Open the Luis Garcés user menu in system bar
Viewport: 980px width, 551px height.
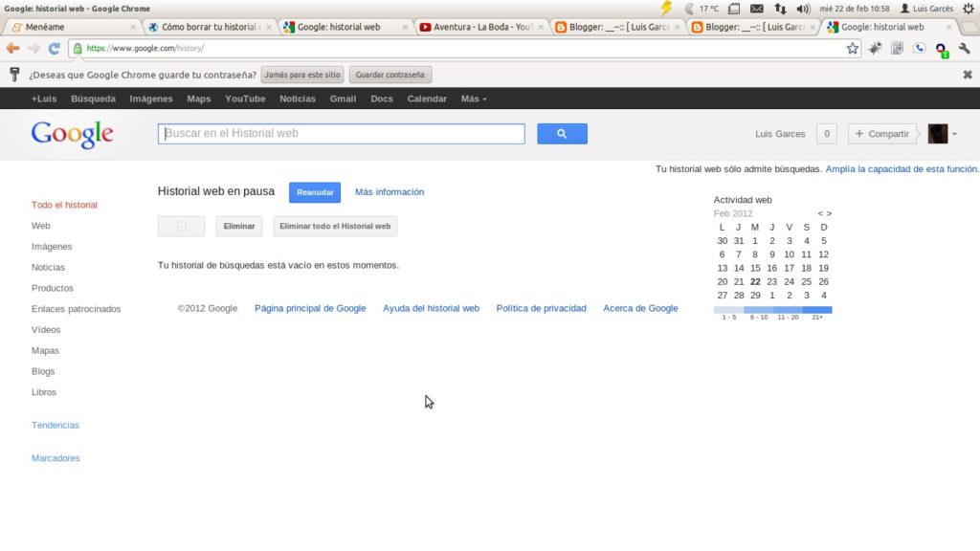(x=926, y=9)
